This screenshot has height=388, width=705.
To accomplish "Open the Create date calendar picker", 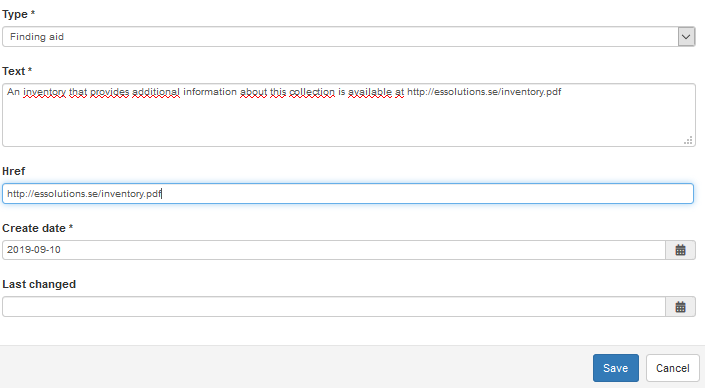I will coord(680,250).
